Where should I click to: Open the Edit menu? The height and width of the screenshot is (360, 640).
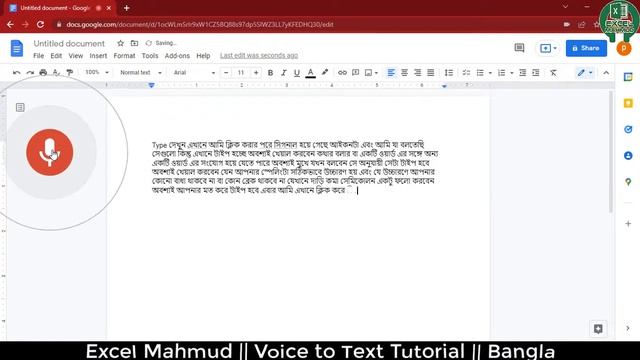click(56, 56)
